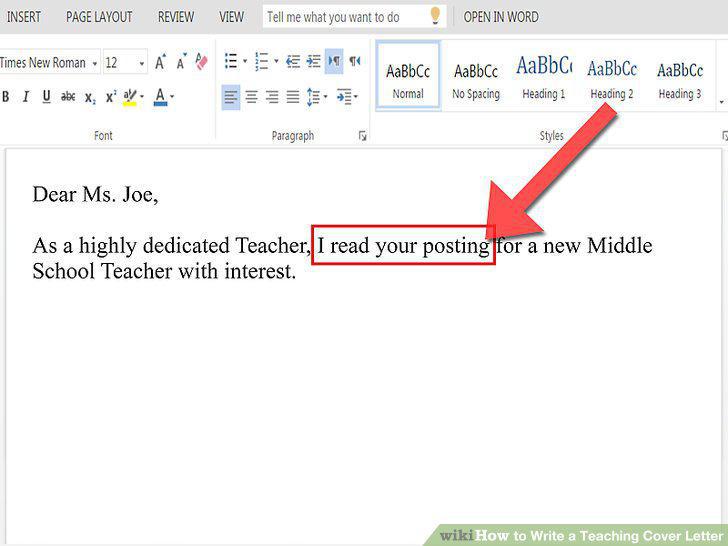Open the INSERT ribbon tab
This screenshot has width=728, height=546.
(x=24, y=17)
